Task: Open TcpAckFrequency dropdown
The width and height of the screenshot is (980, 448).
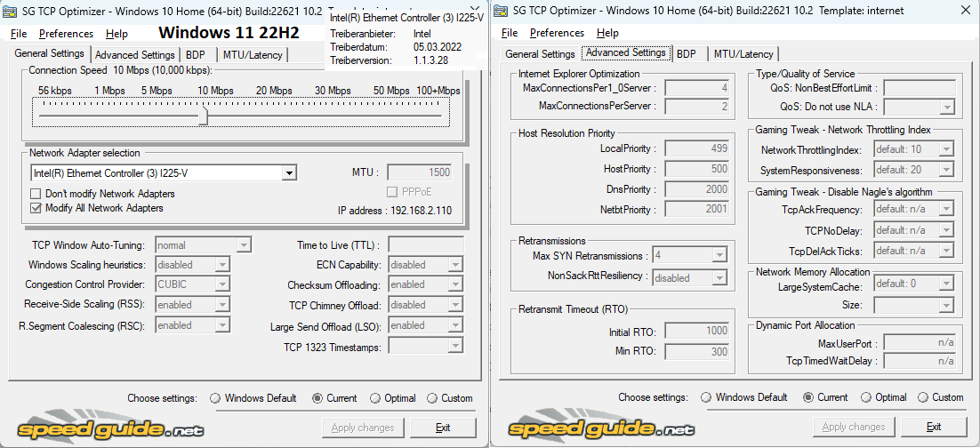Action: point(947,210)
